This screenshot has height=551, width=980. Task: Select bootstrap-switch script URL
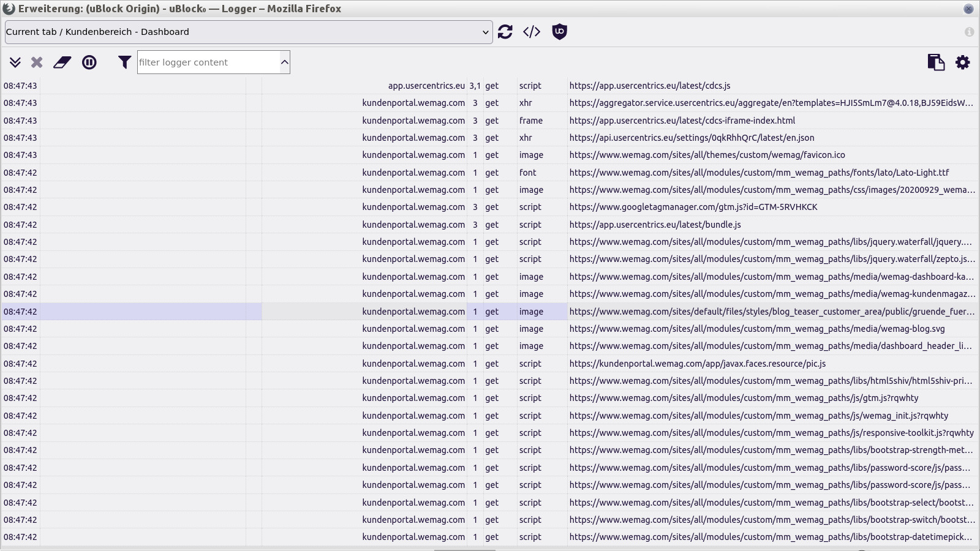pyautogui.click(x=772, y=520)
